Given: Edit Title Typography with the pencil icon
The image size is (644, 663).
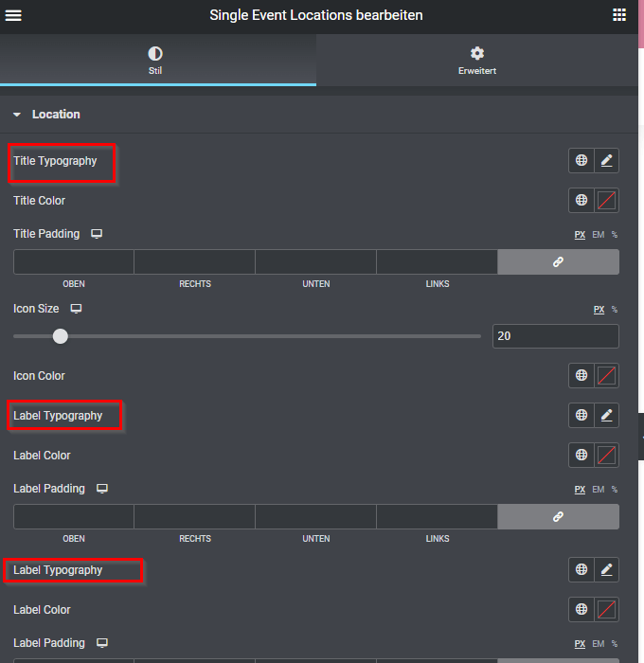Looking at the screenshot, I should coord(607,161).
